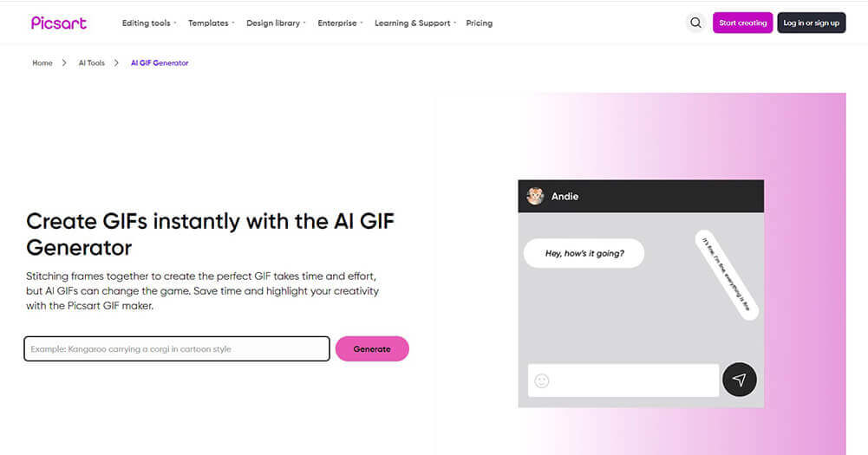
Task: Click the "Hey, how's it going?" bubble
Action: click(584, 253)
